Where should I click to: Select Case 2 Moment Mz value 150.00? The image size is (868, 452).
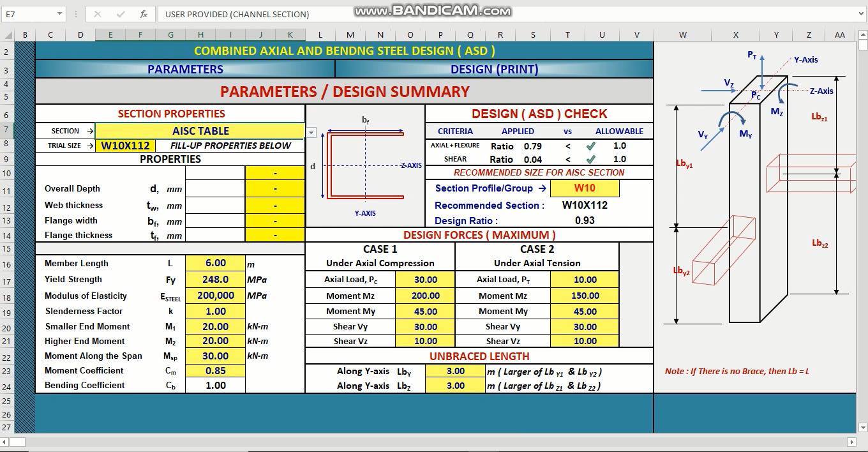click(x=585, y=296)
